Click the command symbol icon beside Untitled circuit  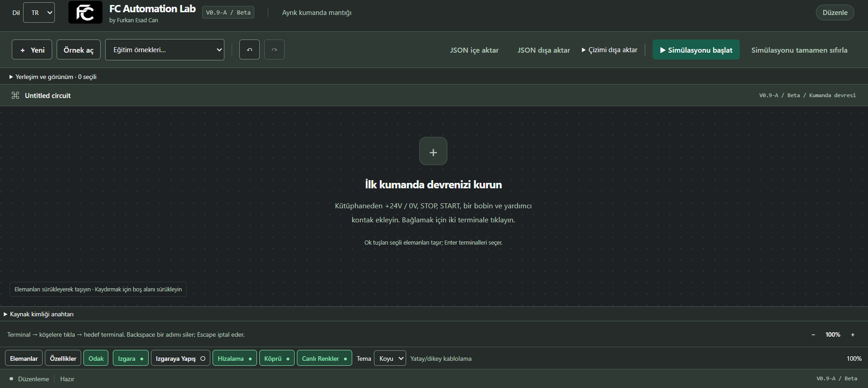pyautogui.click(x=15, y=95)
